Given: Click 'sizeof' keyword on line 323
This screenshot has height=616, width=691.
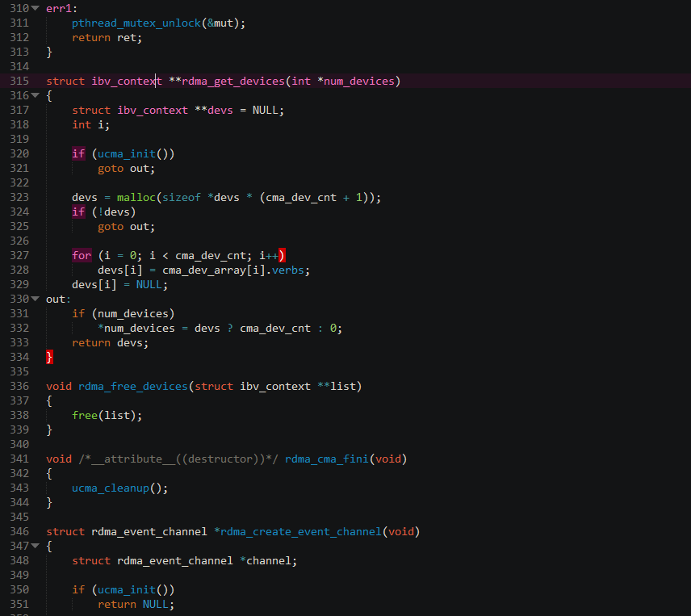Looking at the screenshot, I should pos(182,198).
